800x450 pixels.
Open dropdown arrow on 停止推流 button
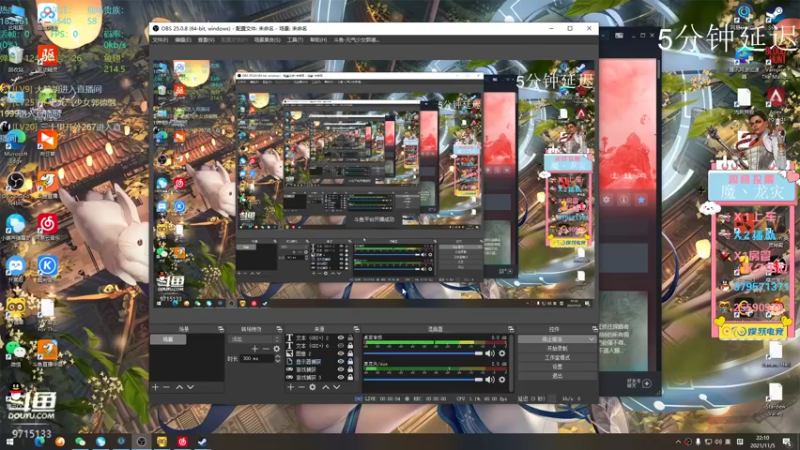point(591,339)
